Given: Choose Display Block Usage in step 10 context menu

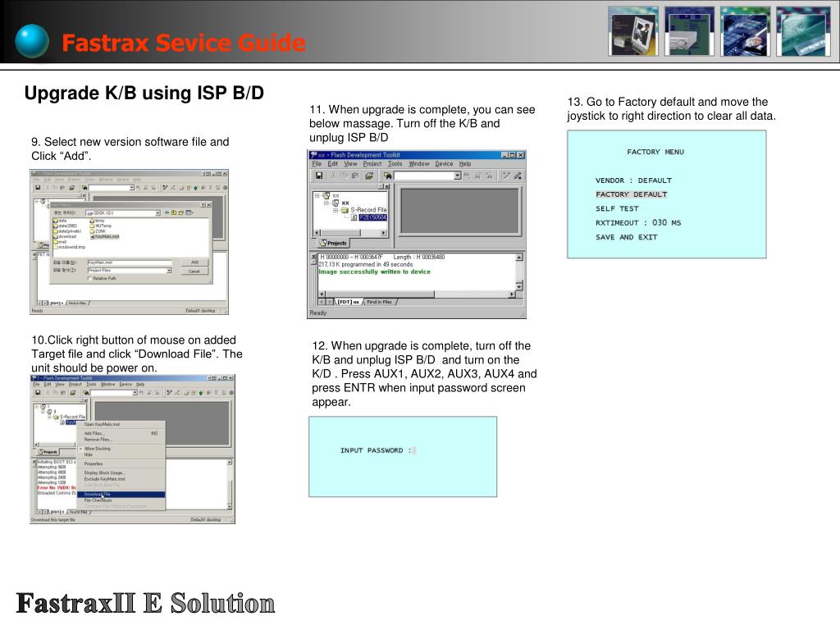Looking at the screenshot, I should [x=121, y=472].
